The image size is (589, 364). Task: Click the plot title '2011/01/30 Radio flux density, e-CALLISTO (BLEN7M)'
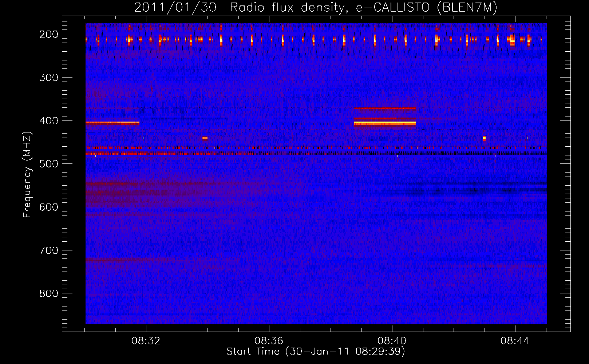coord(316,8)
